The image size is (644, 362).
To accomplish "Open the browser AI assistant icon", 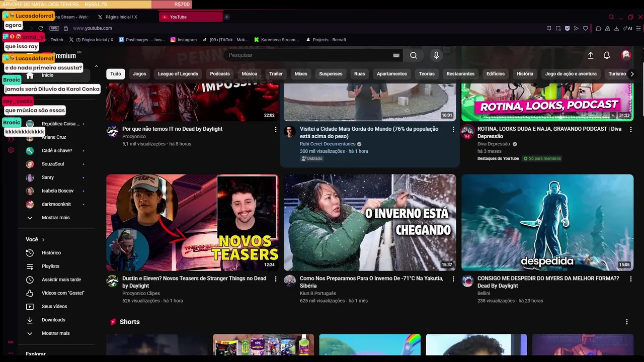I will click(627, 28).
